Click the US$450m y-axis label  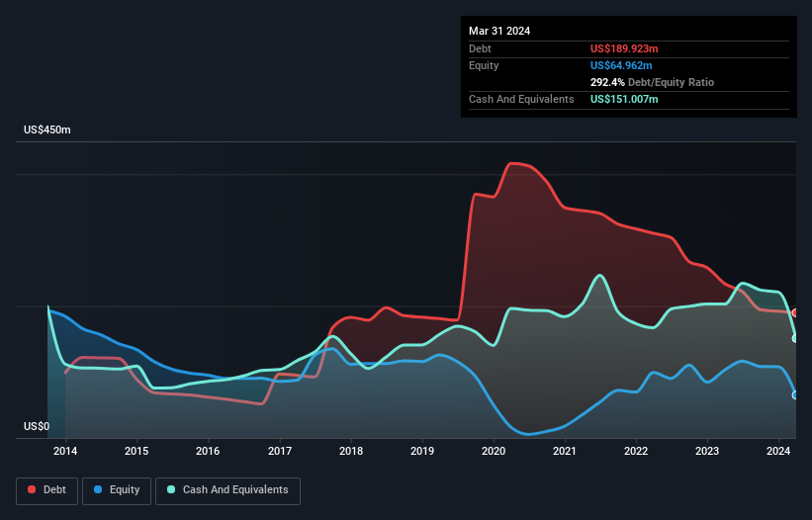tap(47, 130)
